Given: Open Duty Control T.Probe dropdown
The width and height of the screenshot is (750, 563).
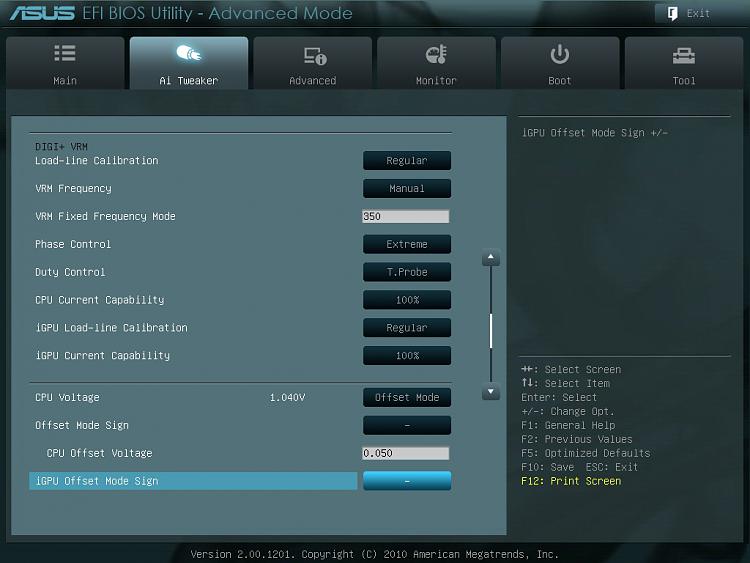Looking at the screenshot, I should [x=407, y=272].
